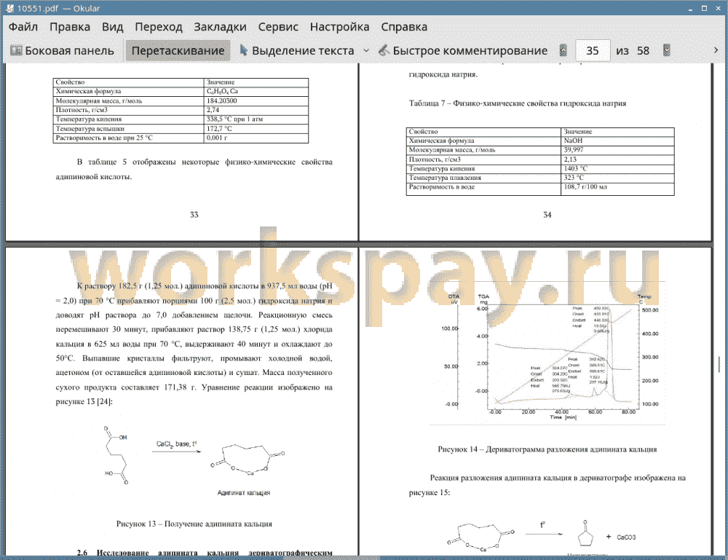Activate the Перетаскивание browse mode
The height and width of the screenshot is (560, 728).
coord(178,51)
